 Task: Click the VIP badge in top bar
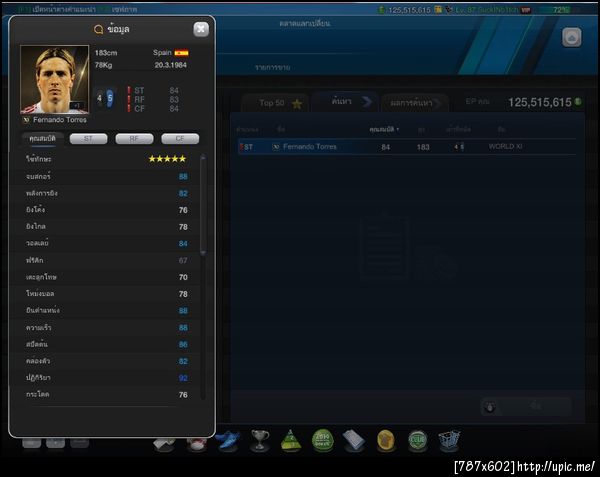[x=526, y=10]
